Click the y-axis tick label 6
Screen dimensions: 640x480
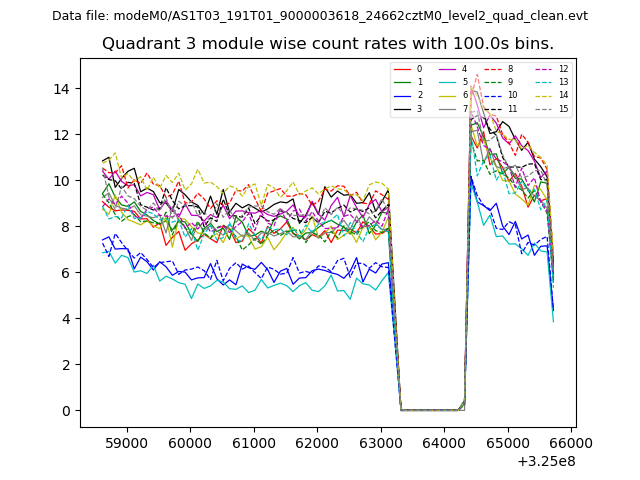tap(65, 273)
